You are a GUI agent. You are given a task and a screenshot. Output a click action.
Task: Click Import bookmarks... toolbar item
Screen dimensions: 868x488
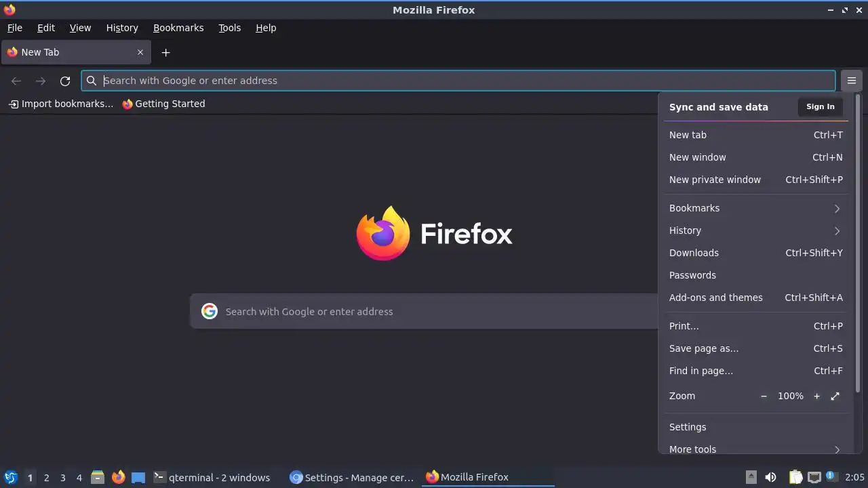tap(61, 104)
